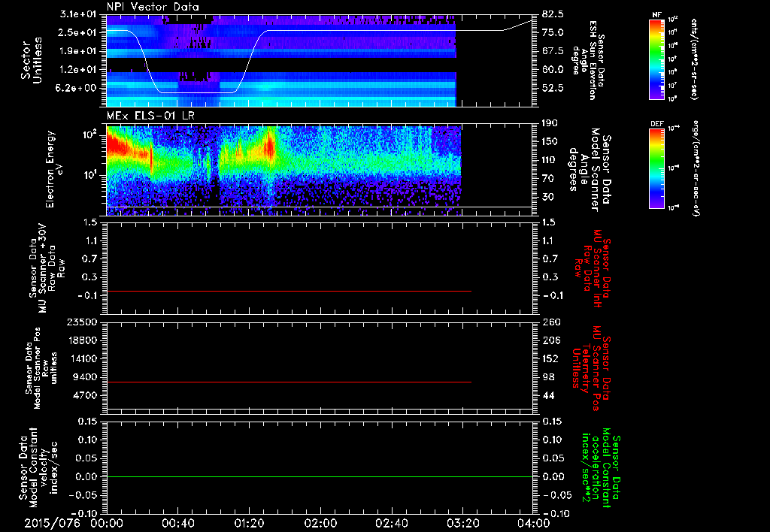Click the "9400" scanner position tick label
770x532 pixels.
[86, 377]
